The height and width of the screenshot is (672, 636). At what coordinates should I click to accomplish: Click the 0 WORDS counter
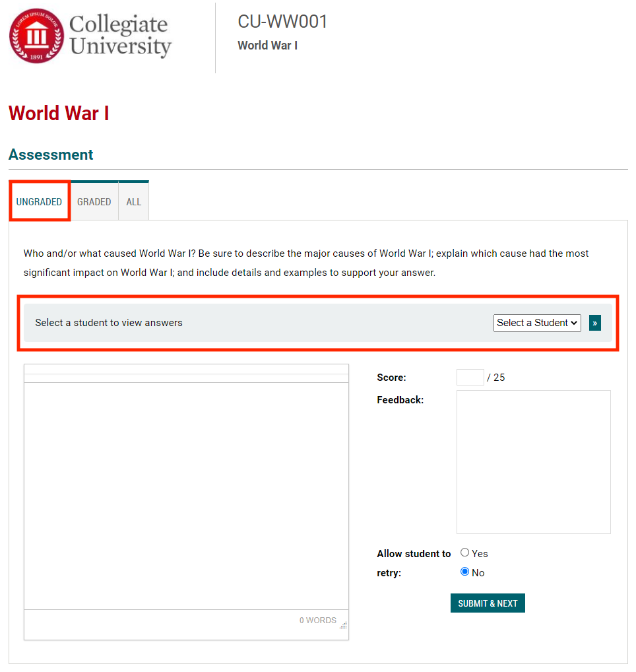(x=318, y=620)
